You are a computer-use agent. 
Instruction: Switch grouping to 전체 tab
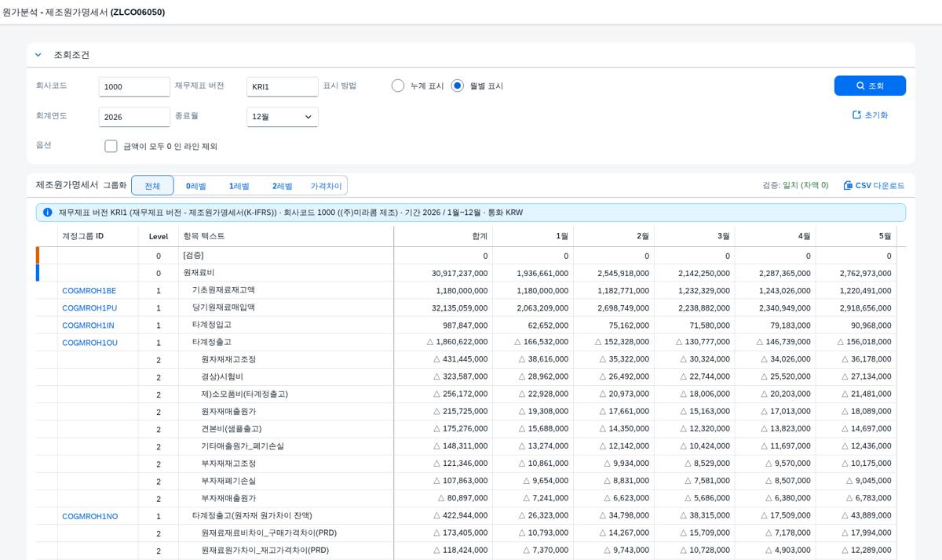pos(152,186)
